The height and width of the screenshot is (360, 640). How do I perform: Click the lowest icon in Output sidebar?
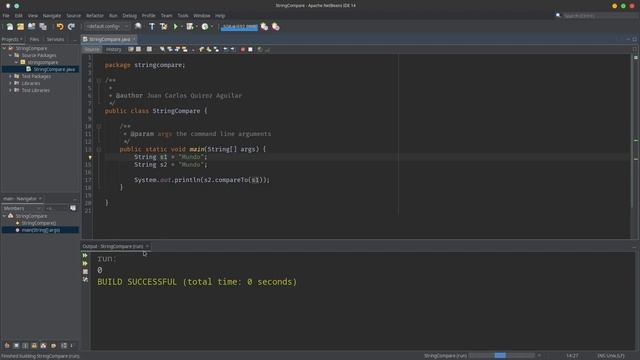coord(85,280)
